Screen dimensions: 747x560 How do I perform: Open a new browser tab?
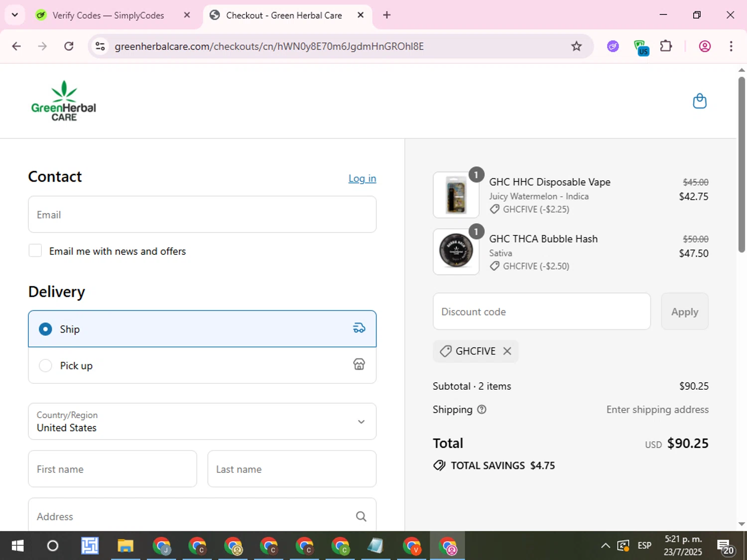pyautogui.click(x=387, y=15)
